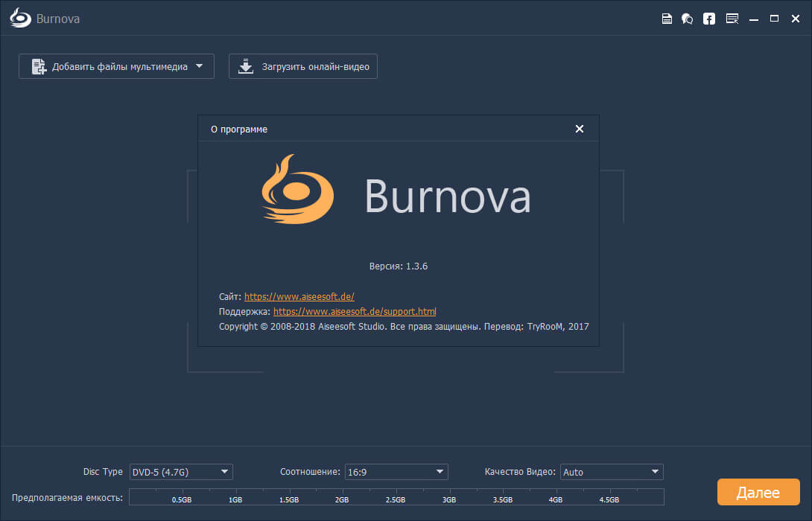Click the add media file icon

click(39, 66)
